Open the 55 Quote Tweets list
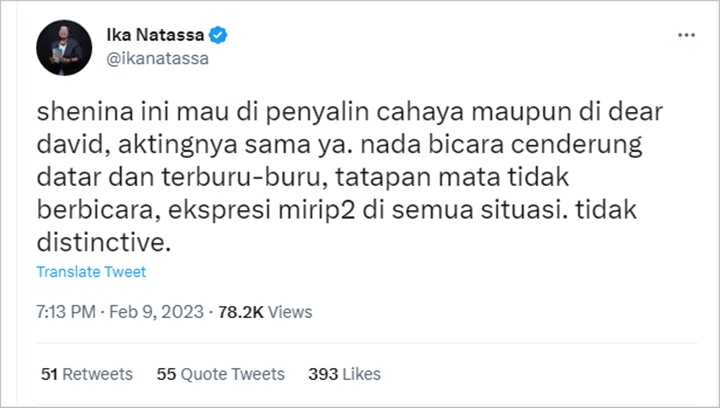720x408 pixels. 220,374
